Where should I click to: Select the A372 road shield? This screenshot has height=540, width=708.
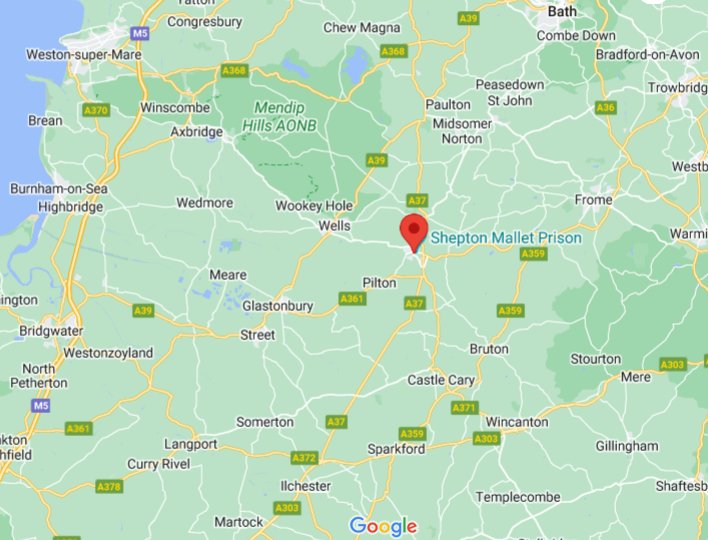pyautogui.click(x=304, y=458)
